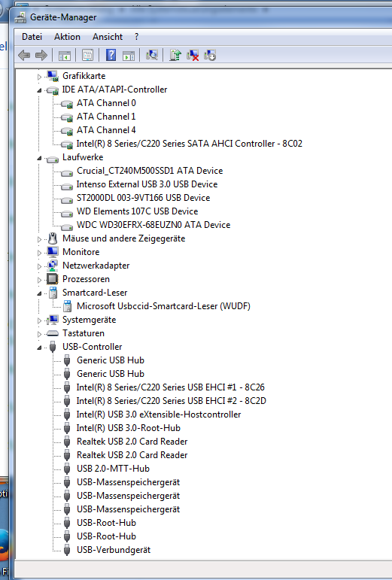The width and height of the screenshot is (392, 580).
Task: Click the Tastaturen keyboard icon
Action: point(53,333)
